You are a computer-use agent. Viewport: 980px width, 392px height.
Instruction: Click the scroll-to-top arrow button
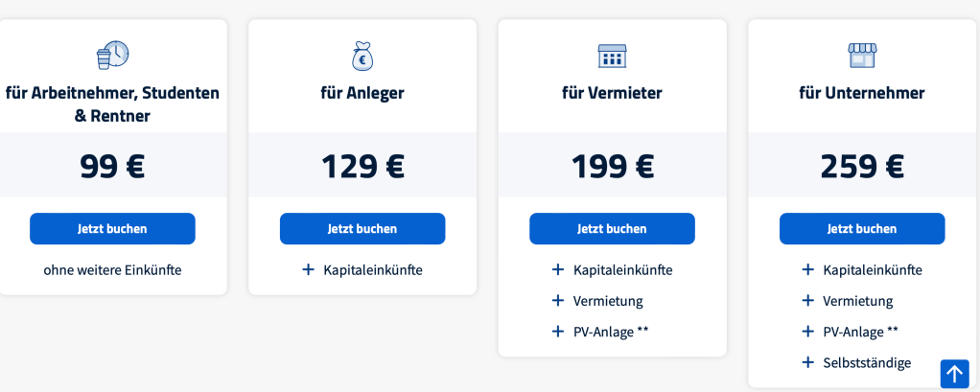[954, 374]
